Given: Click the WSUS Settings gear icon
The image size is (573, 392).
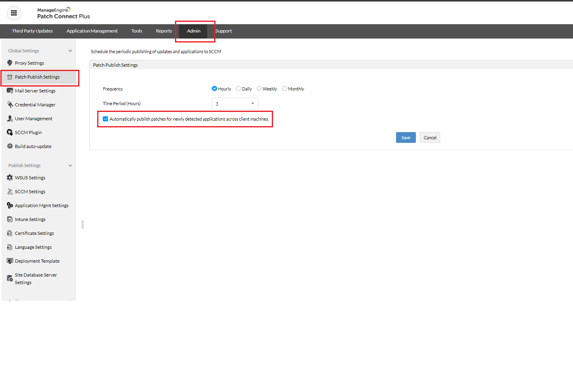Looking at the screenshot, I should (10, 178).
